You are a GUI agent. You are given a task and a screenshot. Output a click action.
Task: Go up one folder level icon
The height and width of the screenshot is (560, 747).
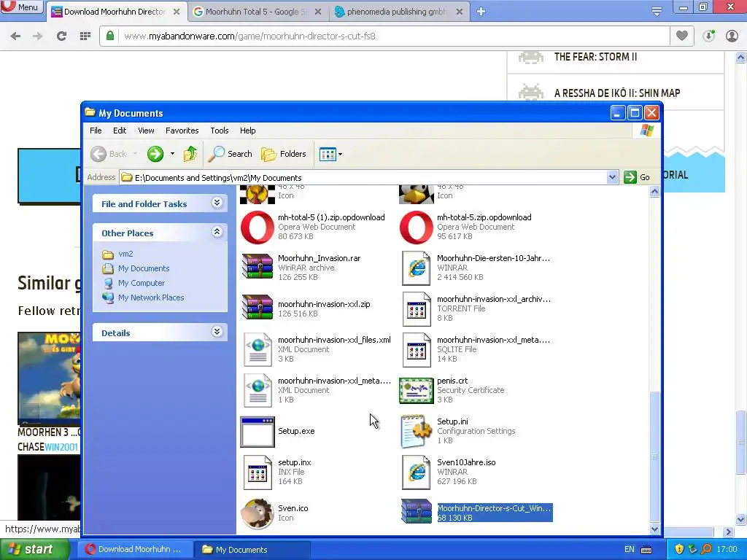coord(190,154)
